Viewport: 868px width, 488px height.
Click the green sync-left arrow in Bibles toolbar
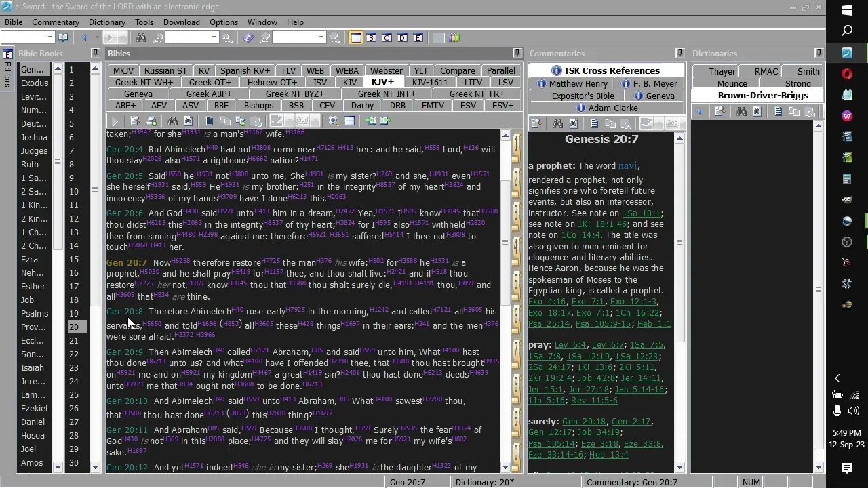point(370,121)
